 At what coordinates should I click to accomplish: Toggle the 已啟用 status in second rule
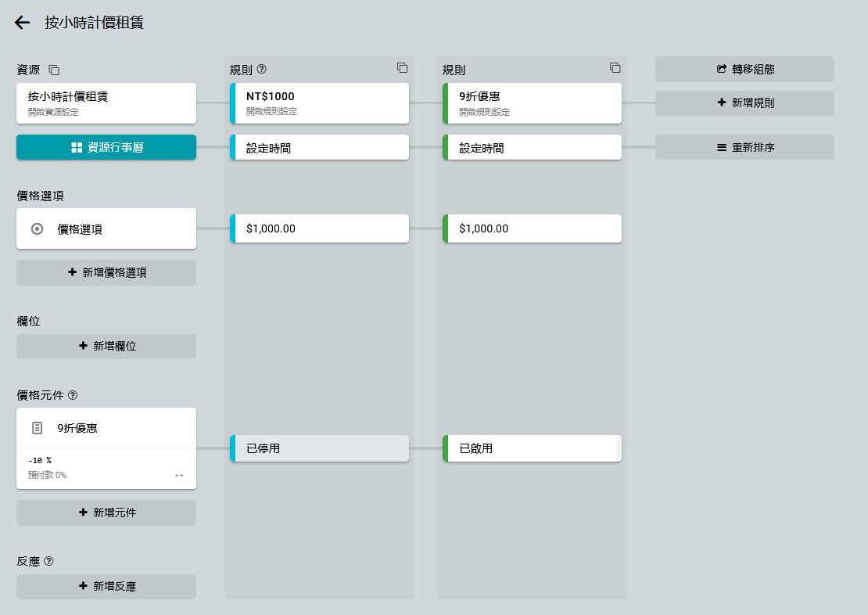[x=533, y=448]
